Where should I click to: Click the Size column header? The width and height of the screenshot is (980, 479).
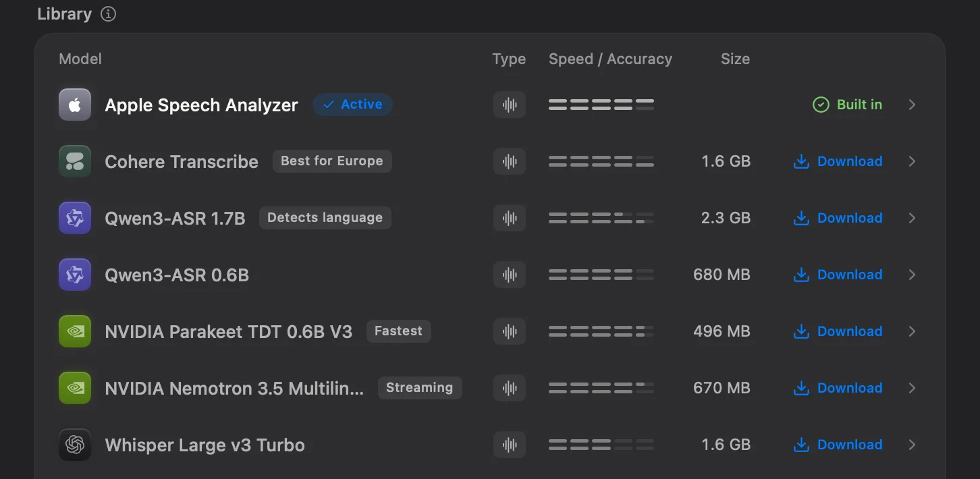(735, 59)
